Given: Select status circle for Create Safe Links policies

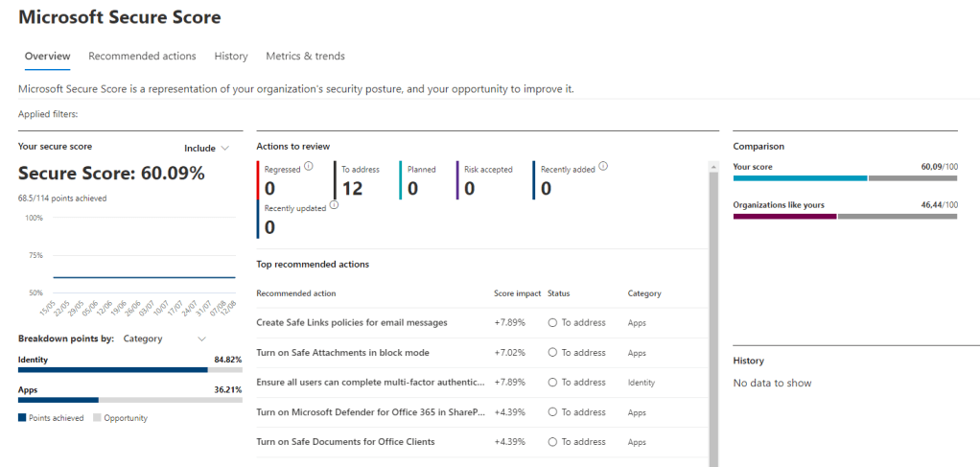Looking at the screenshot, I should (553, 323).
